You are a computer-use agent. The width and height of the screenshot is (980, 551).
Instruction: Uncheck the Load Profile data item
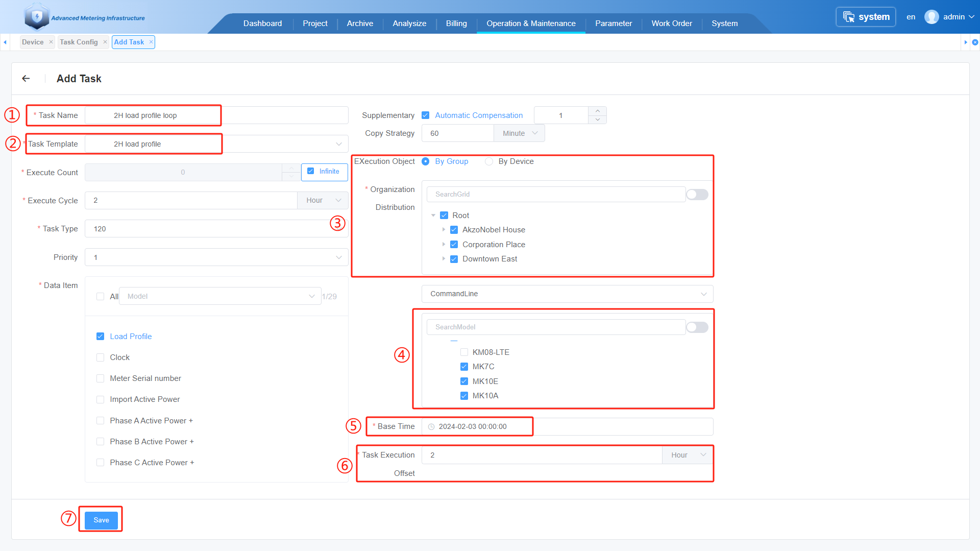[x=100, y=337]
